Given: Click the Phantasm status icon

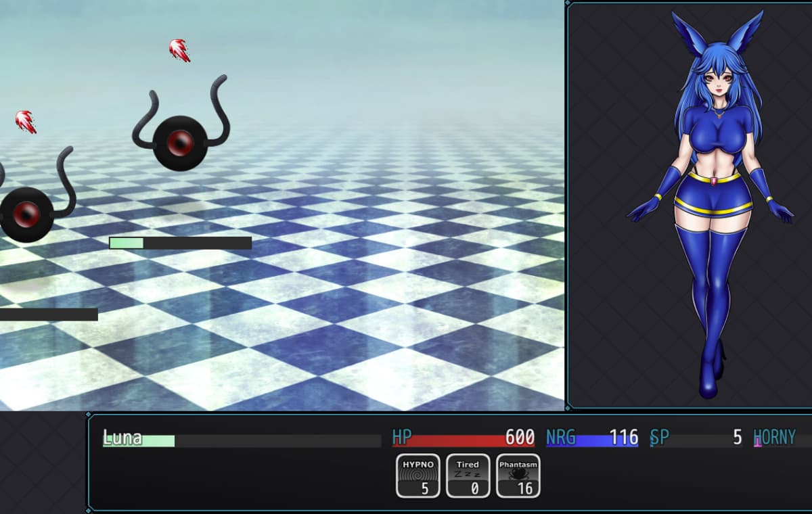Looking at the screenshot, I should [518, 475].
